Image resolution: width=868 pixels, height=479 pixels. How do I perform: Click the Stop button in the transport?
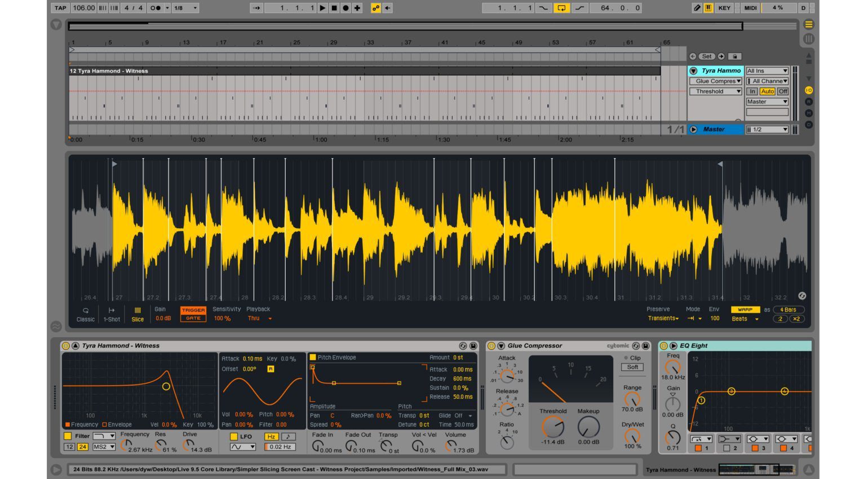(x=334, y=8)
